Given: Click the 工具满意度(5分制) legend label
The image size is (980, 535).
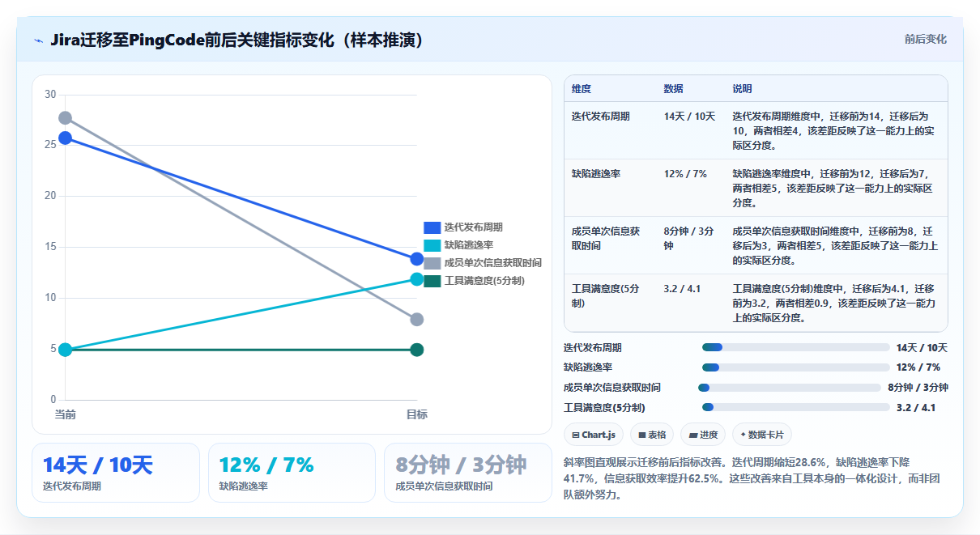Looking at the screenshot, I should point(484,281).
